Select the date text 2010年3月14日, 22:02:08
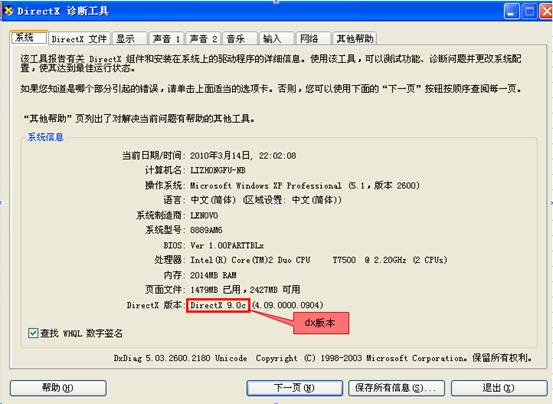Viewport: 553px width, 404px height. (243, 155)
